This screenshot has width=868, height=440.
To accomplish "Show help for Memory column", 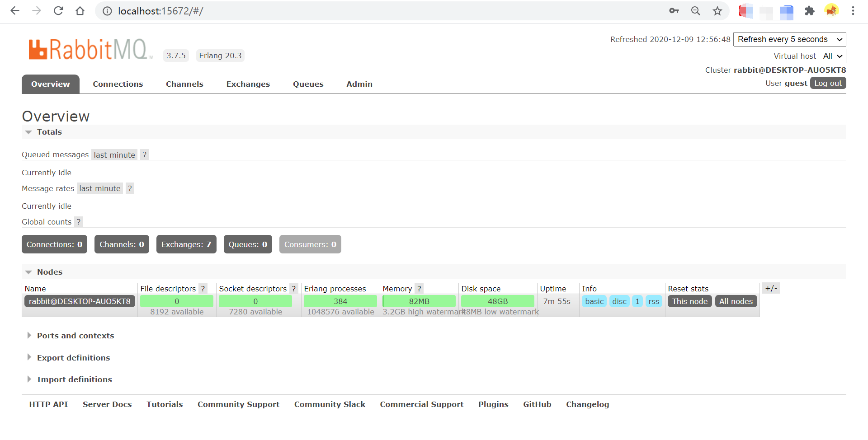I will [x=419, y=289].
